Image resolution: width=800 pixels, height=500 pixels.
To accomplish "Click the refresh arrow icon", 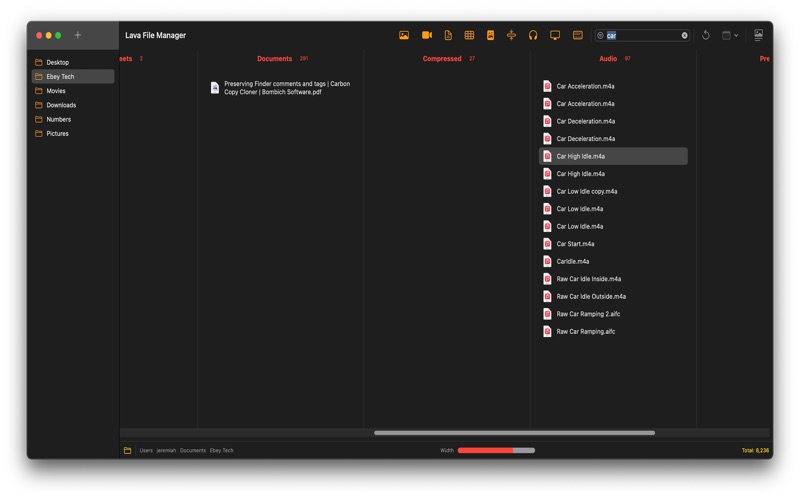I will click(705, 35).
